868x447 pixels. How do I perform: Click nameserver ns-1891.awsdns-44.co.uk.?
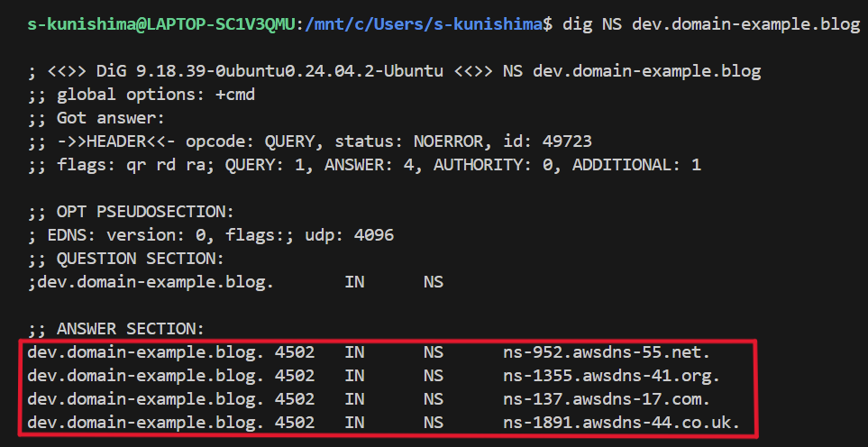[621, 423]
